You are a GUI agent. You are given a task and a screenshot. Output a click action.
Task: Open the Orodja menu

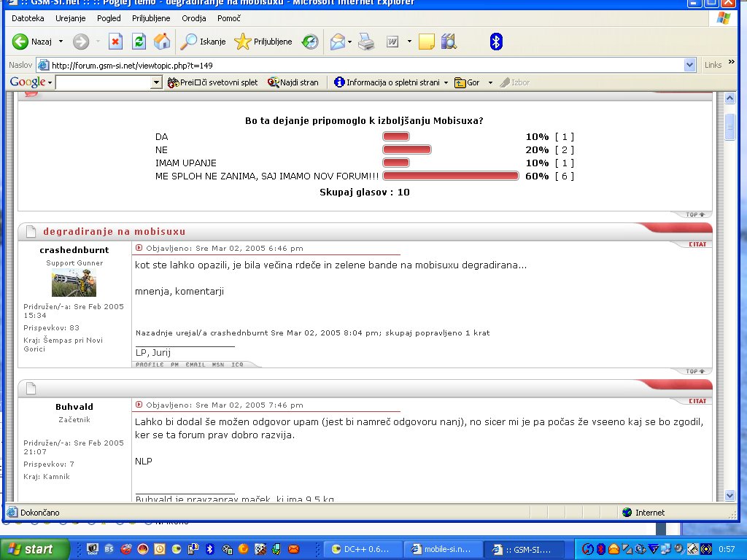tap(194, 18)
